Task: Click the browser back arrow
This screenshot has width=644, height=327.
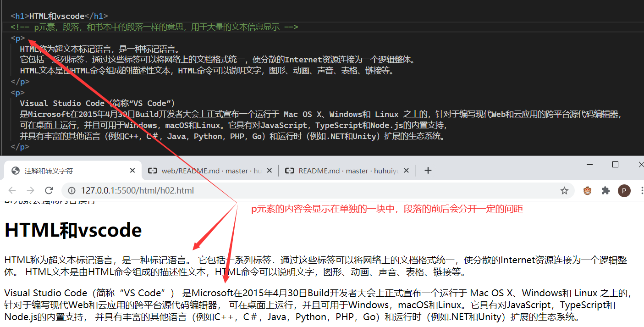Action: click(12, 190)
